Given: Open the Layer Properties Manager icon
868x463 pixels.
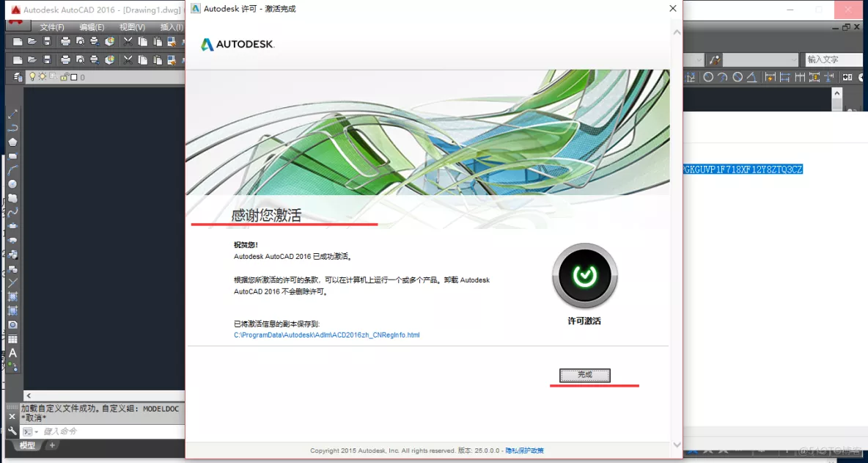Looking at the screenshot, I should pyautogui.click(x=18, y=77).
